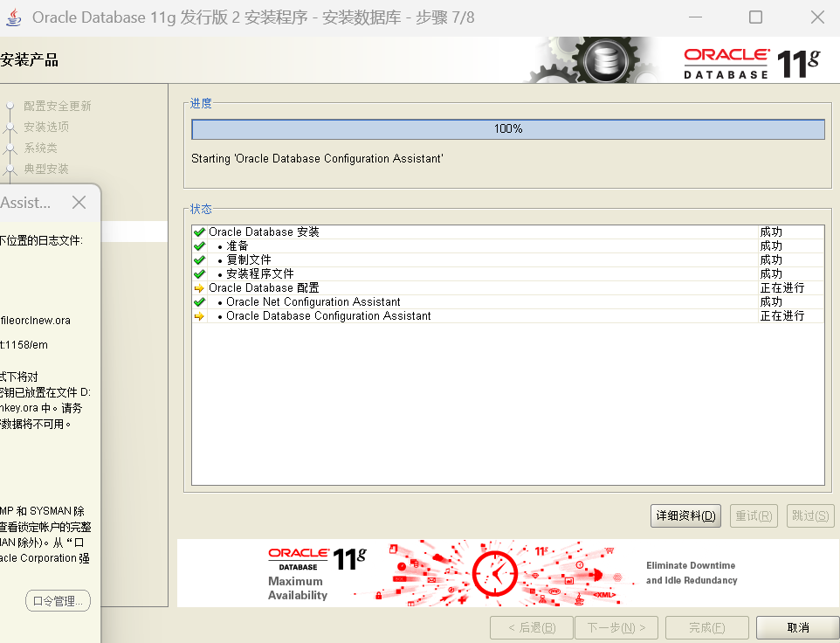Select the Oracle Database 配置 row text

click(x=264, y=287)
